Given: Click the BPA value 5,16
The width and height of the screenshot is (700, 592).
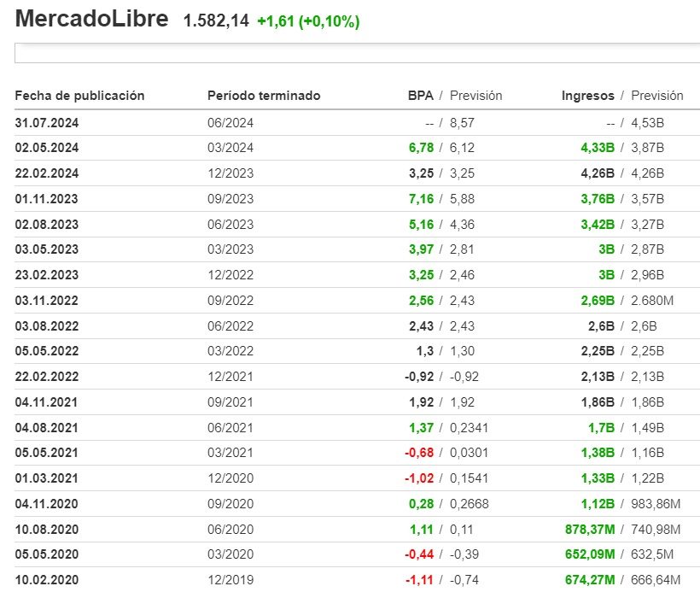Looking at the screenshot, I should (x=421, y=225).
